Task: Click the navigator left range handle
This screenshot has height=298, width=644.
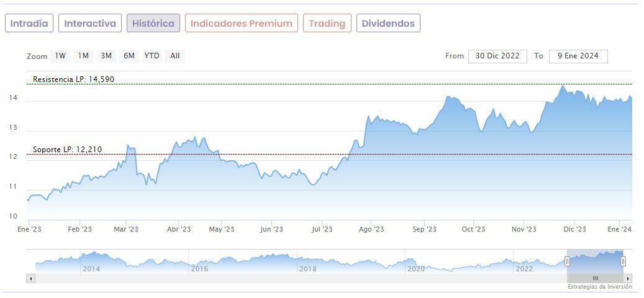Action: click(567, 261)
